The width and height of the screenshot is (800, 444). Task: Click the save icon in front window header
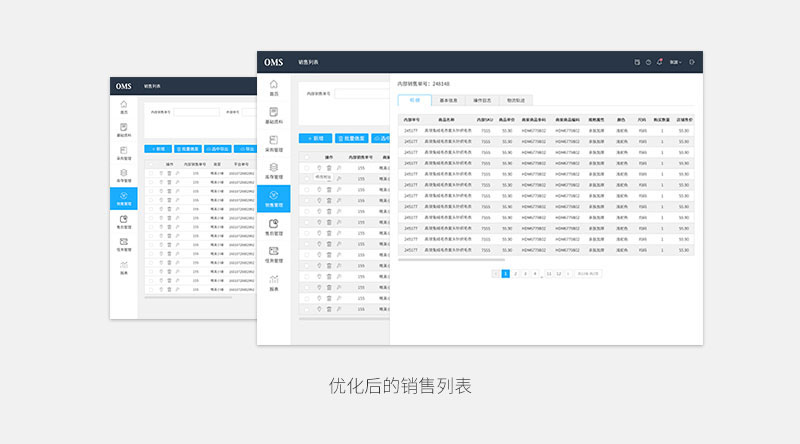637,62
